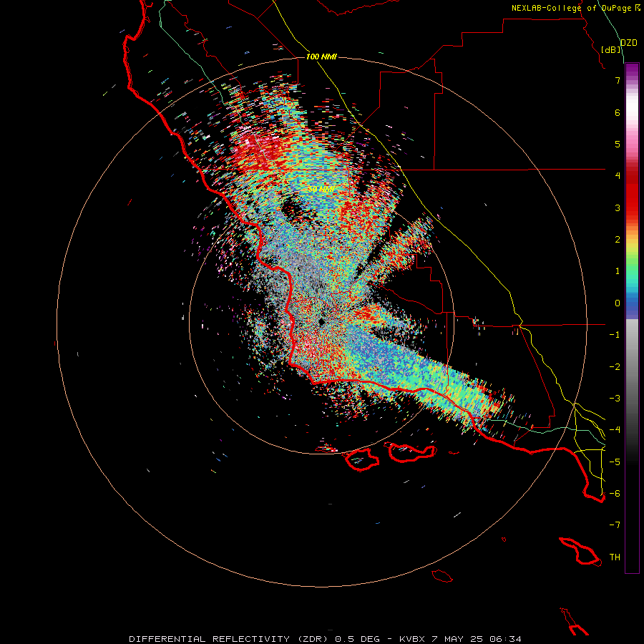Image resolution: width=644 pixels, height=644 pixels.
Task: Pick the red band of the color bar
Action: pyautogui.click(x=632, y=193)
